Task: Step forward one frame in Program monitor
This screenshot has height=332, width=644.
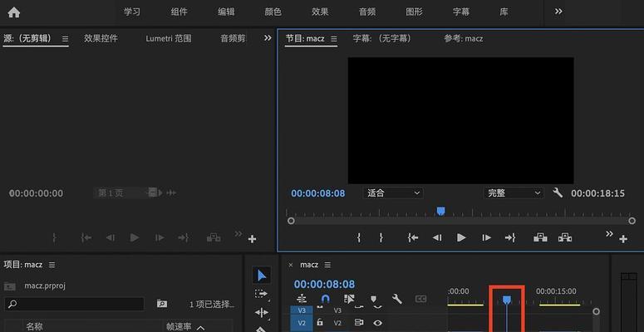Action: 486,237
